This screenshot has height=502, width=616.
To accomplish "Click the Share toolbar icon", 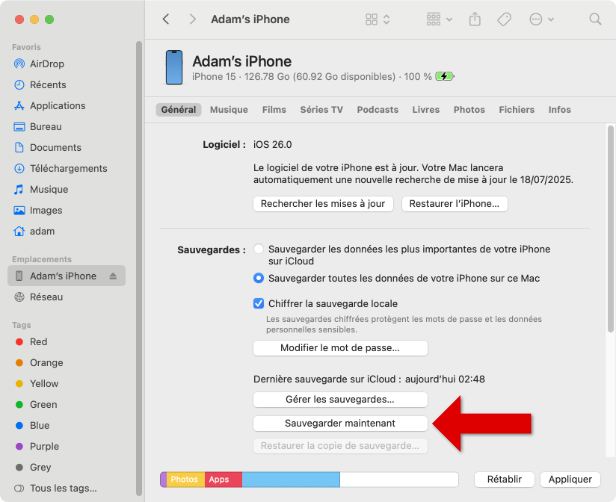I will [x=475, y=19].
